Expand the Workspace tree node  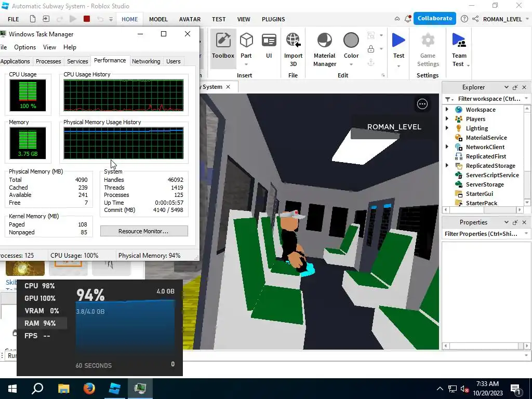point(447,109)
